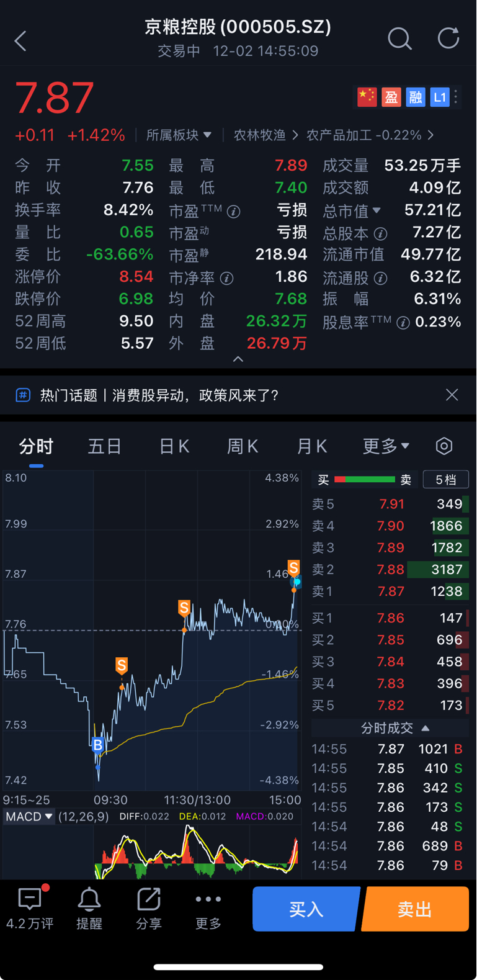Switch to the 周K chart tab
This screenshot has width=477, height=980.
(x=243, y=446)
